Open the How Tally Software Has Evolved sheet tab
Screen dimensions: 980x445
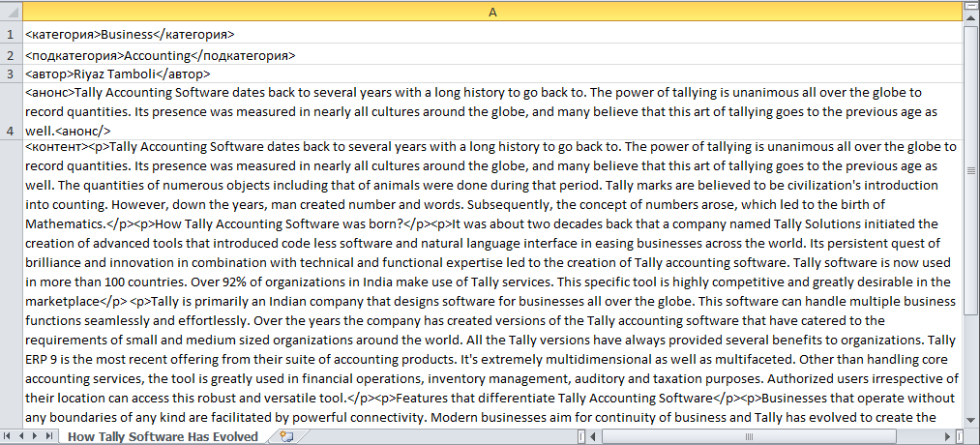tap(163, 436)
